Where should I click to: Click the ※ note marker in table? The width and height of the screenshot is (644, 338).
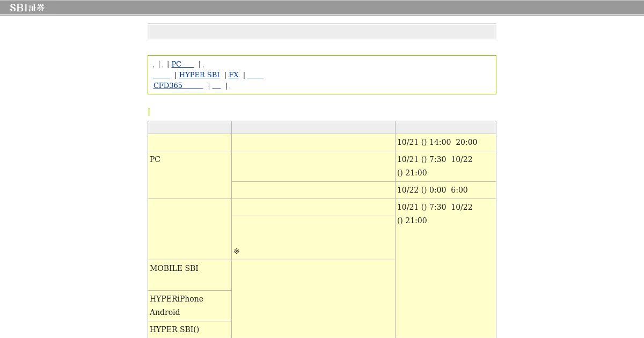(x=236, y=251)
